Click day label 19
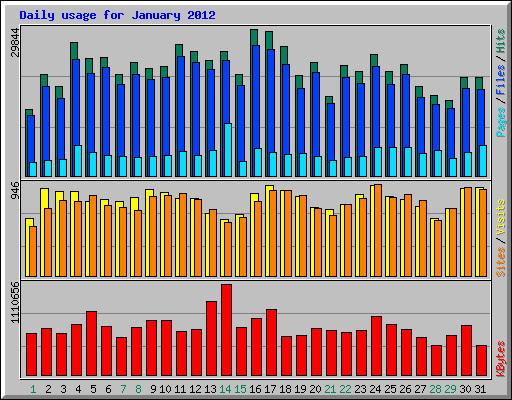Viewport: 512px width, 400px height. (x=300, y=389)
